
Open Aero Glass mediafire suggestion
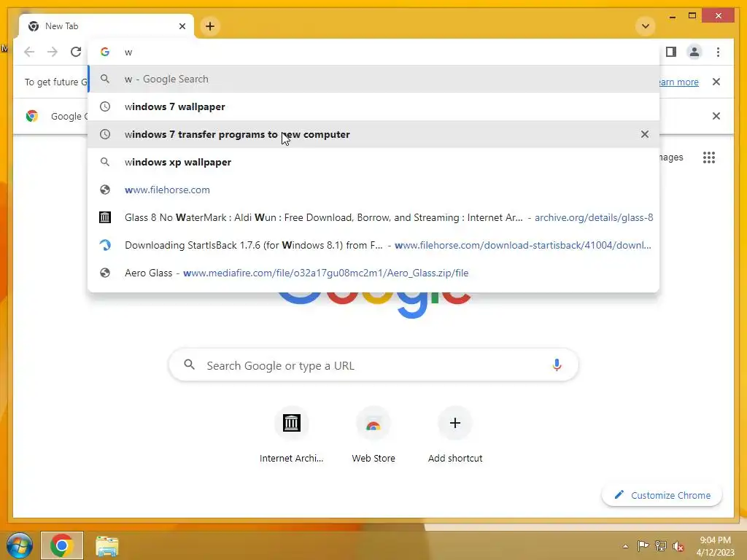click(x=374, y=273)
